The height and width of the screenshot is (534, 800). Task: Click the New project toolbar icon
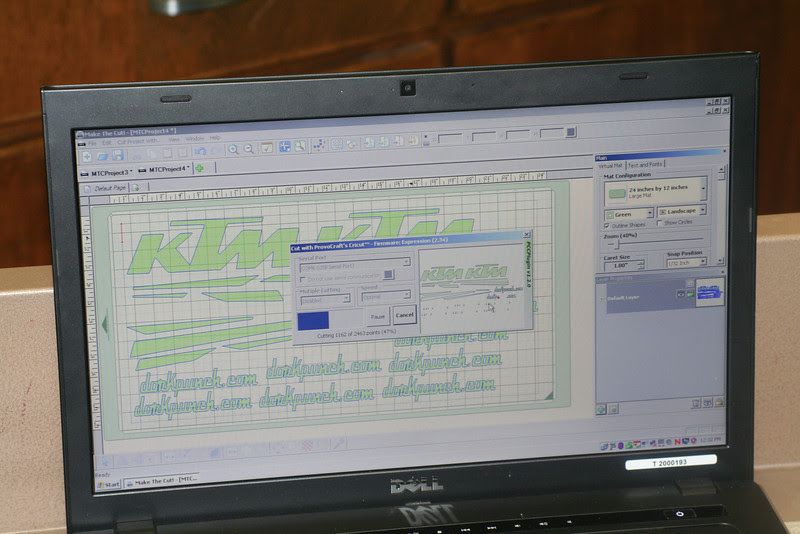click(87, 156)
